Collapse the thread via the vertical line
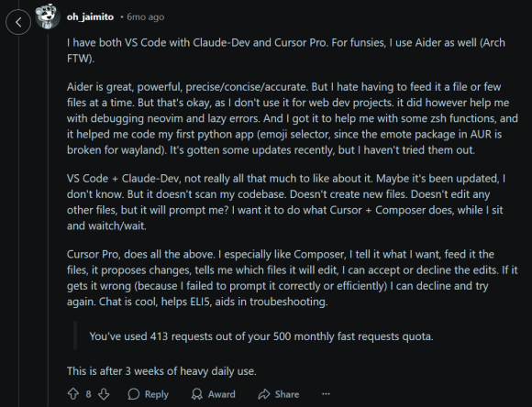Image resolution: width=532 pixels, height=407 pixels. pyautogui.click(x=48, y=217)
